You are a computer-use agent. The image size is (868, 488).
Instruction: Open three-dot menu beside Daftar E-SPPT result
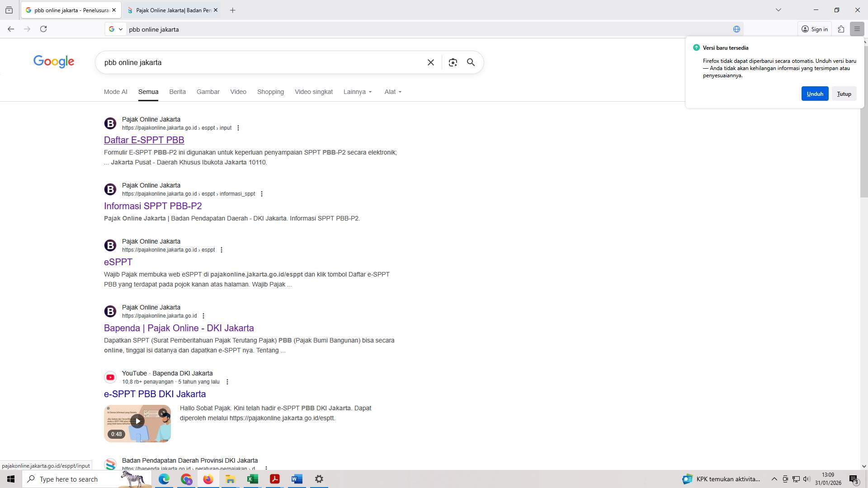(238, 128)
